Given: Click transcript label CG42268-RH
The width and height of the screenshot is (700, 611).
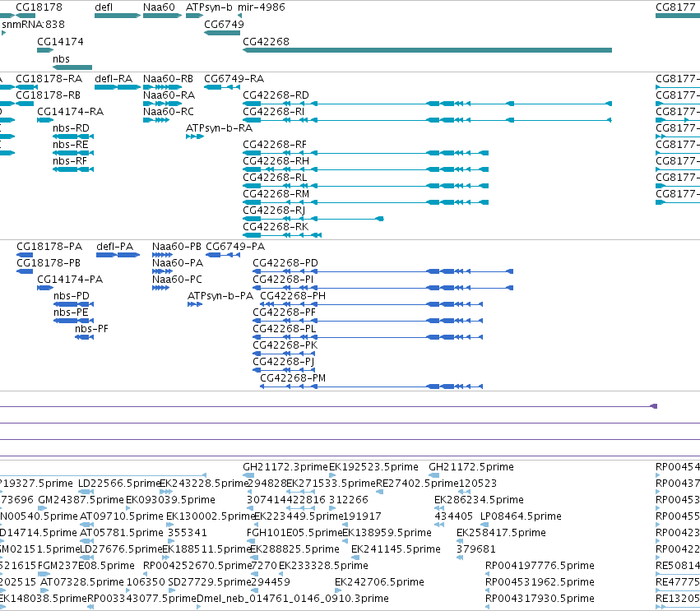Looking at the screenshot, I should [x=276, y=161].
